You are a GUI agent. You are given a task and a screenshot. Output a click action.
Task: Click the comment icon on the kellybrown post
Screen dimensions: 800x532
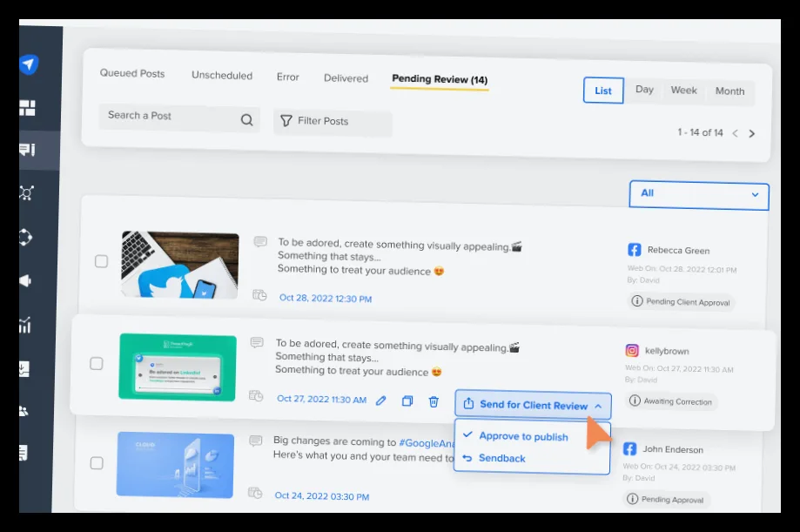(x=257, y=342)
